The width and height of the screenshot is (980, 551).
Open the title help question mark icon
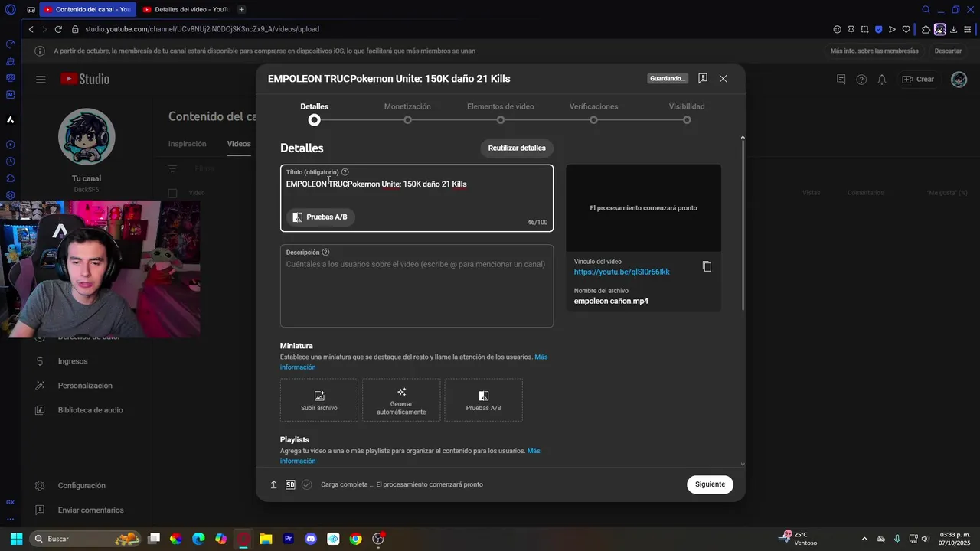point(345,172)
